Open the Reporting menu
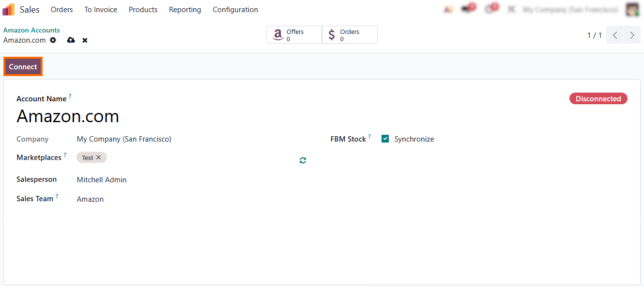The height and width of the screenshot is (288, 644). tap(185, 10)
